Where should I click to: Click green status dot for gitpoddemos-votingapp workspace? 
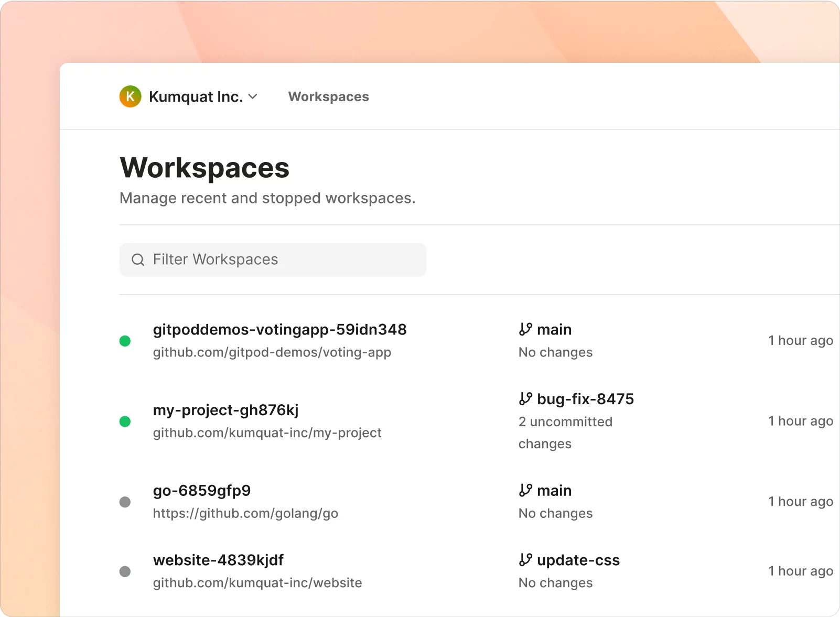point(125,341)
